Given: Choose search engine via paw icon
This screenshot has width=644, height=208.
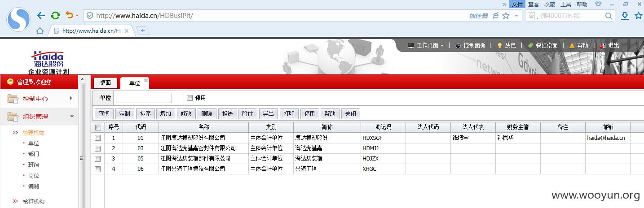Looking at the screenshot, I should pyautogui.click(x=532, y=16).
